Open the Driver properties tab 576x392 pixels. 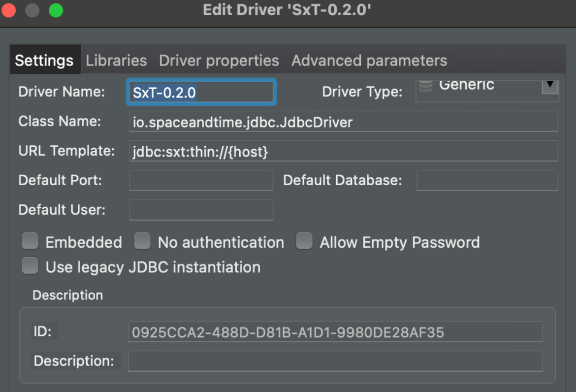(219, 61)
